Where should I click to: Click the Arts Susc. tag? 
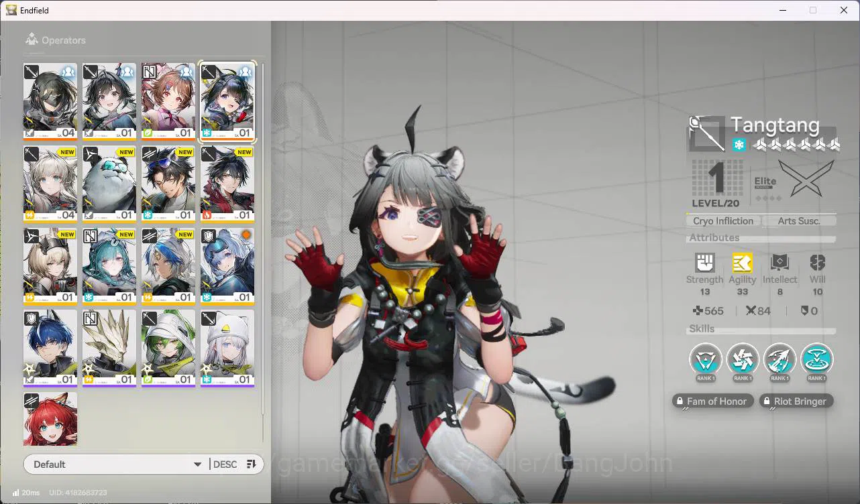799,221
